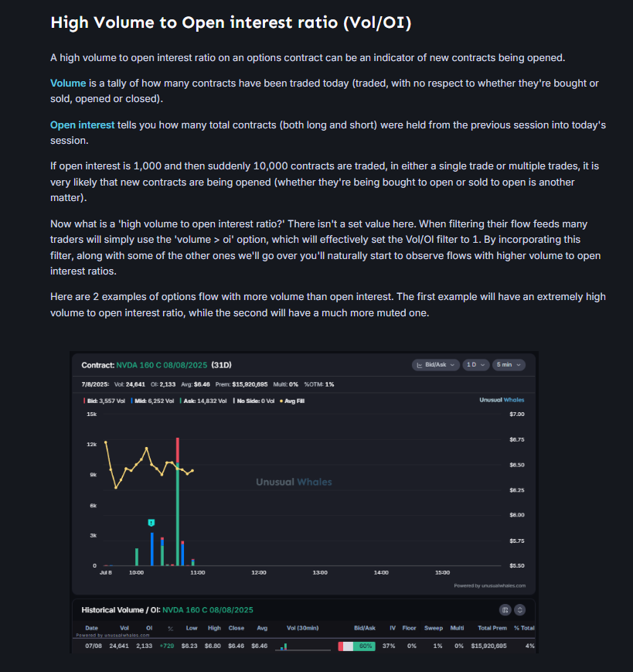Click the table columns icon in Historical panel

click(505, 610)
